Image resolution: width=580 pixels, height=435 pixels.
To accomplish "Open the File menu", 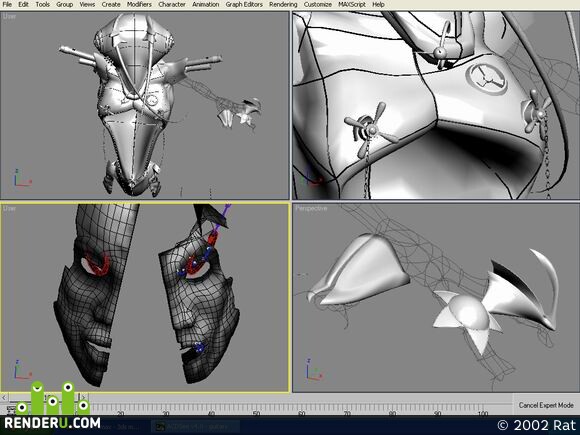I will pyautogui.click(x=7, y=4).
